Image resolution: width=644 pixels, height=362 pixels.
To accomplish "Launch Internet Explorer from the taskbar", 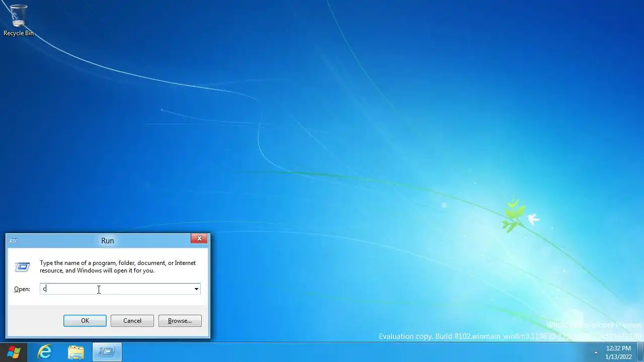I will (x=45, y=352).
